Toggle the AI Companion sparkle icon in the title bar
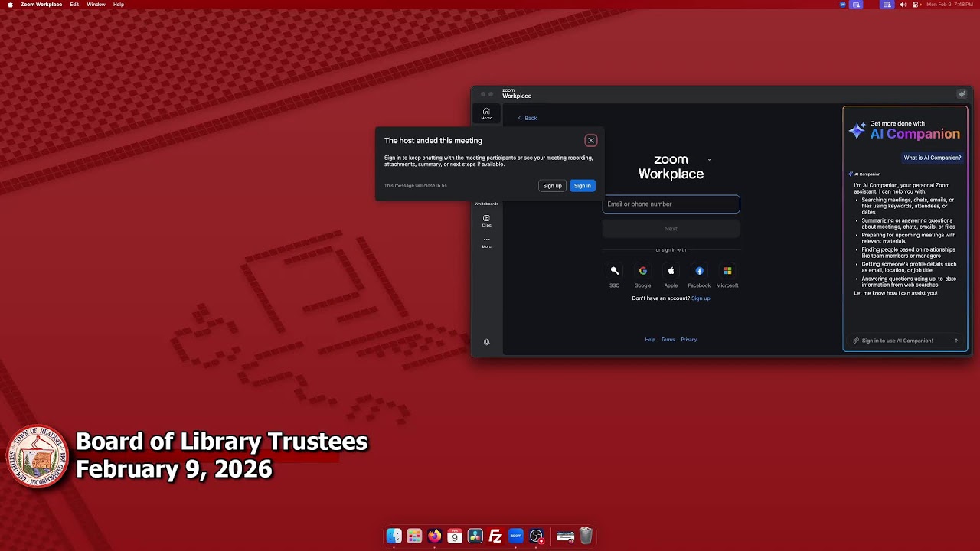The image size is (980, 551). pos(962,94)
